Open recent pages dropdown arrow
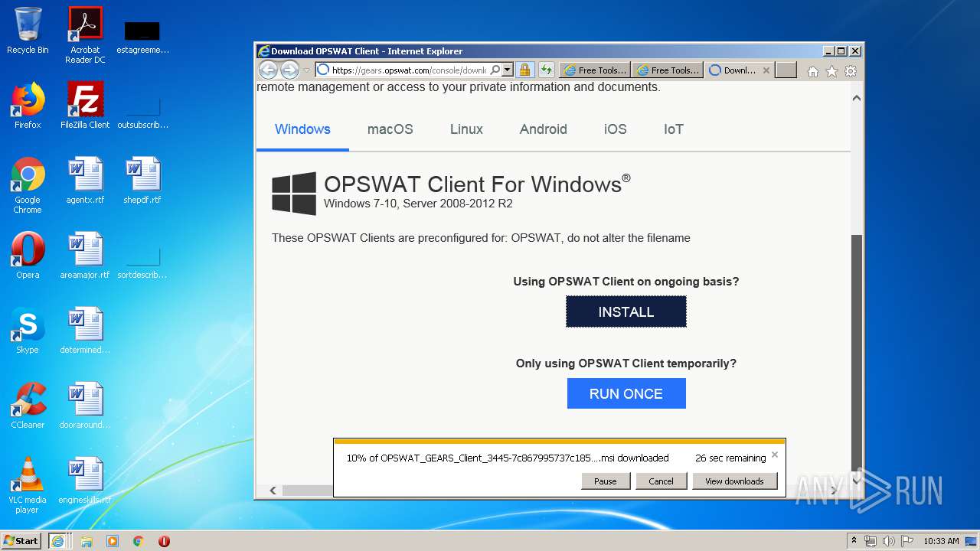This screenshot has height=551, width=980. coord(306,70)
